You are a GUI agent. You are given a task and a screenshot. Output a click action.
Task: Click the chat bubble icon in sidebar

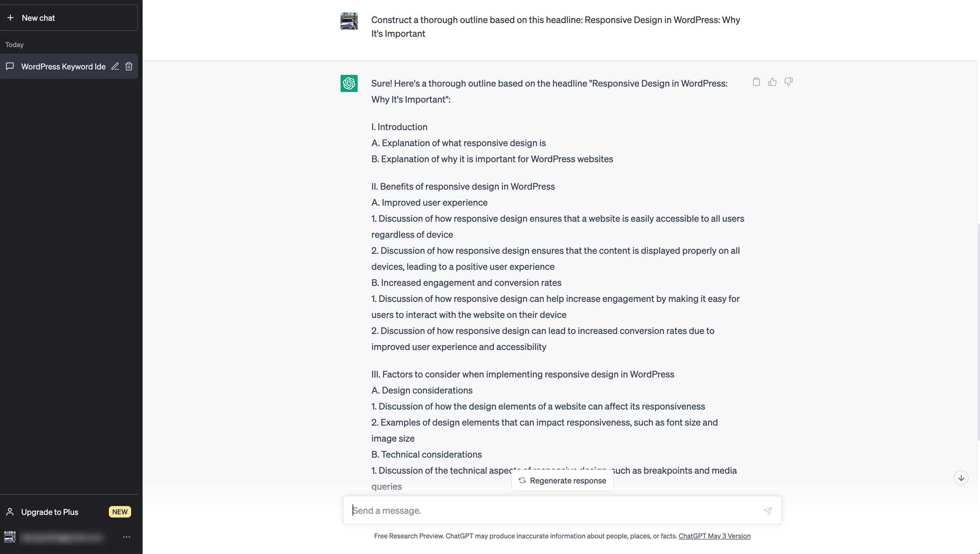coord(10,66)
